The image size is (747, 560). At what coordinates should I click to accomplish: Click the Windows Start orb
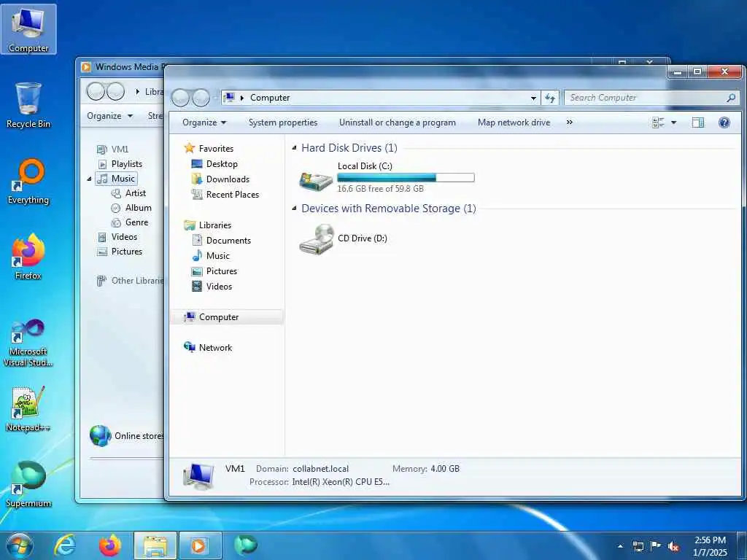[20, 545]
